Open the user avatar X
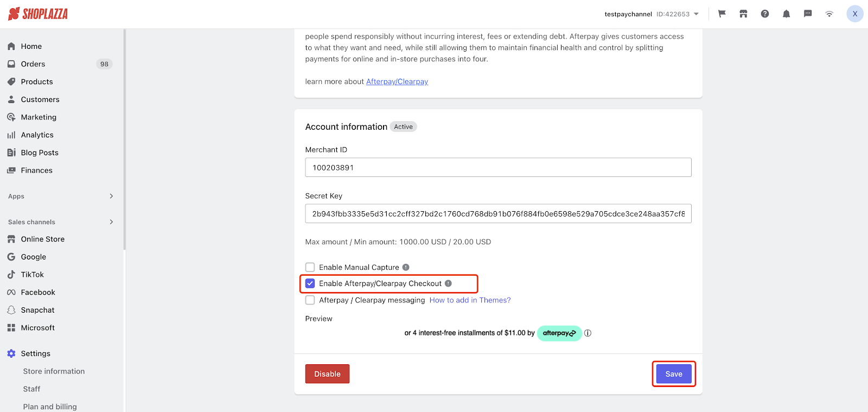The image size is (868, 412). tap(855, 14)
